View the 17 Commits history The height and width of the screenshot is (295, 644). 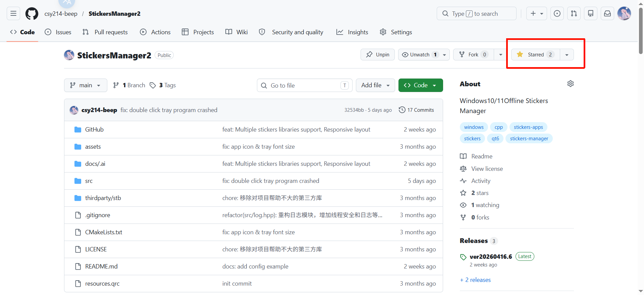point(416,110)
